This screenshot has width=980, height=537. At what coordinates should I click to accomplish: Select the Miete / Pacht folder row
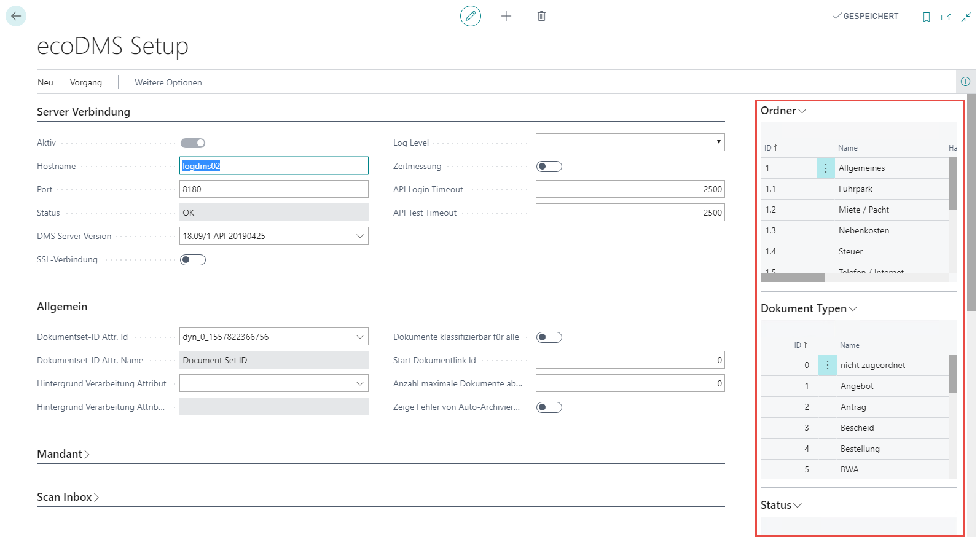[x=855, y=210]
